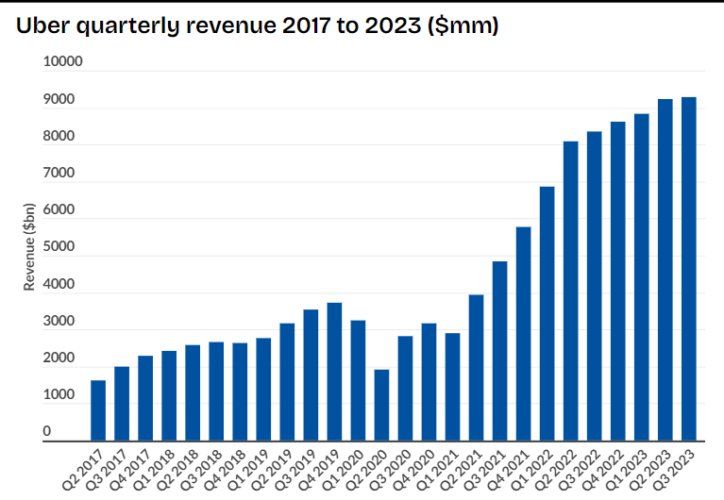Click the 'Q3 2023' x-axis label
This screenshot has height=500, width=724.
click(x=674, y=469)
